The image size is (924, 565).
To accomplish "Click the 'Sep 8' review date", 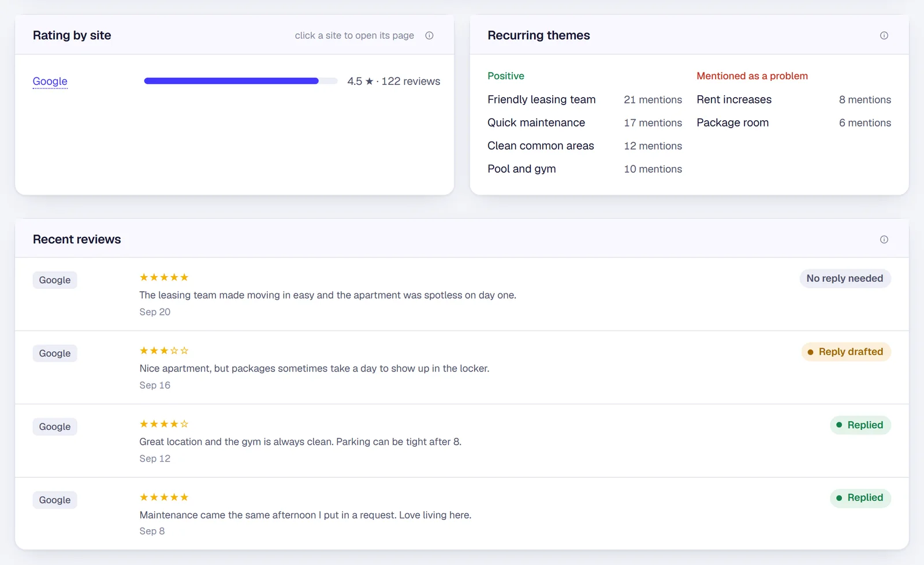I will [152, 531].
